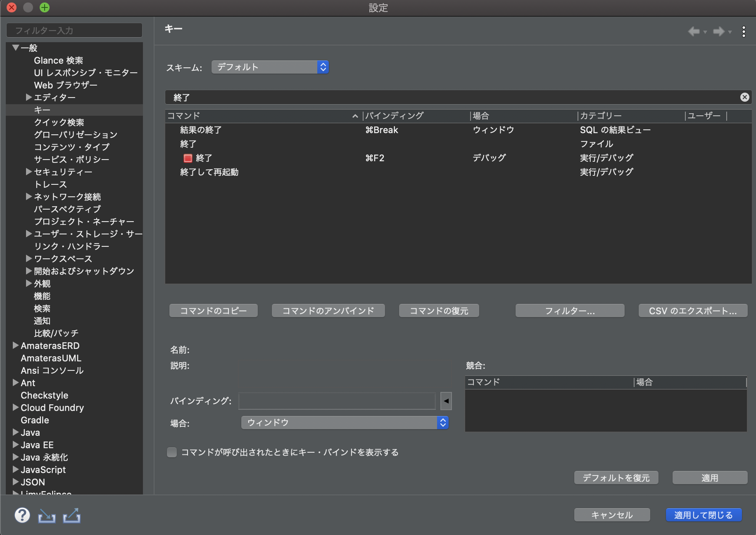Expand the セキュリティー tree node
This screenshot has width=756, height=535.
point(29,172)
